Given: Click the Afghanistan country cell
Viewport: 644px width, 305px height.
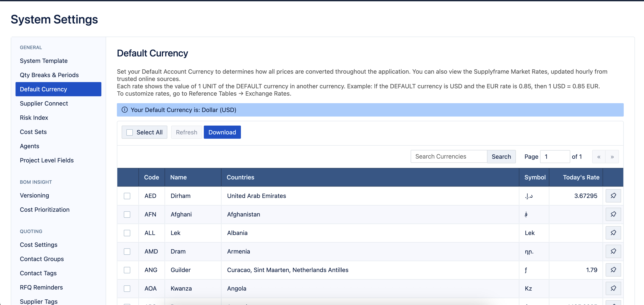Looking at the screenshot, I should point(370,214).
